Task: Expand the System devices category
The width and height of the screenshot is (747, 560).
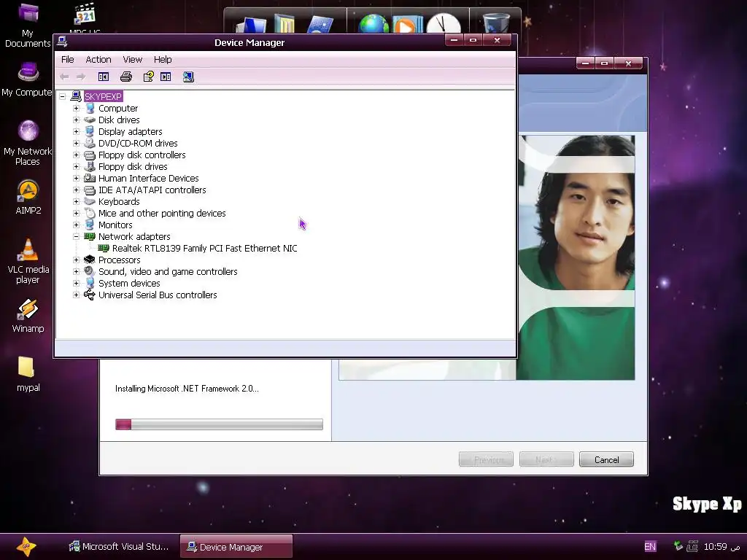Action: [x=76, y=284]
